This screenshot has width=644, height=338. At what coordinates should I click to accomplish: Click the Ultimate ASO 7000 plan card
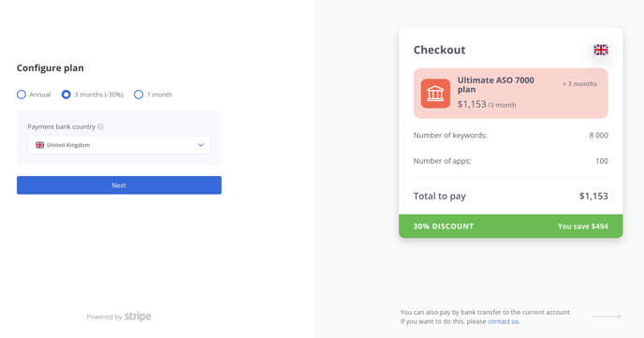(x=510, y=94)
